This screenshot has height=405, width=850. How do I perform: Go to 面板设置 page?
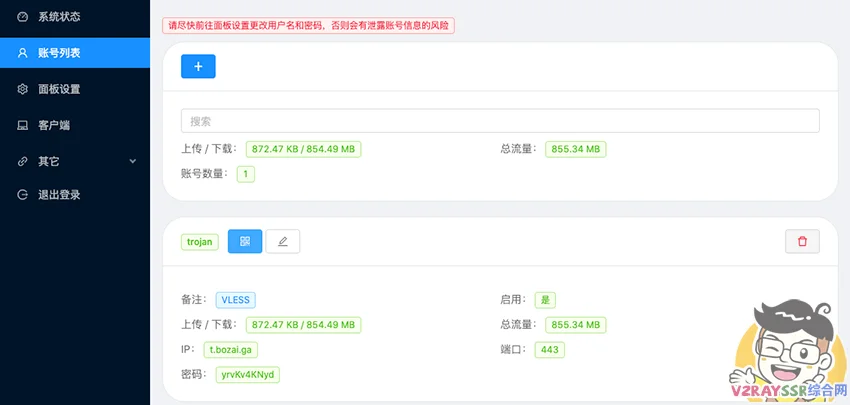75,89
